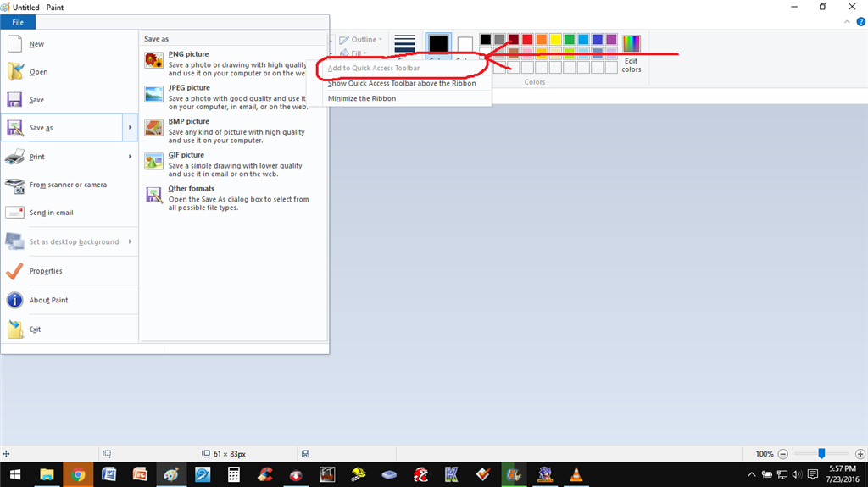Click the Save as main button
This screenshot has height=487, width=868.
click(x=62, y=128)
